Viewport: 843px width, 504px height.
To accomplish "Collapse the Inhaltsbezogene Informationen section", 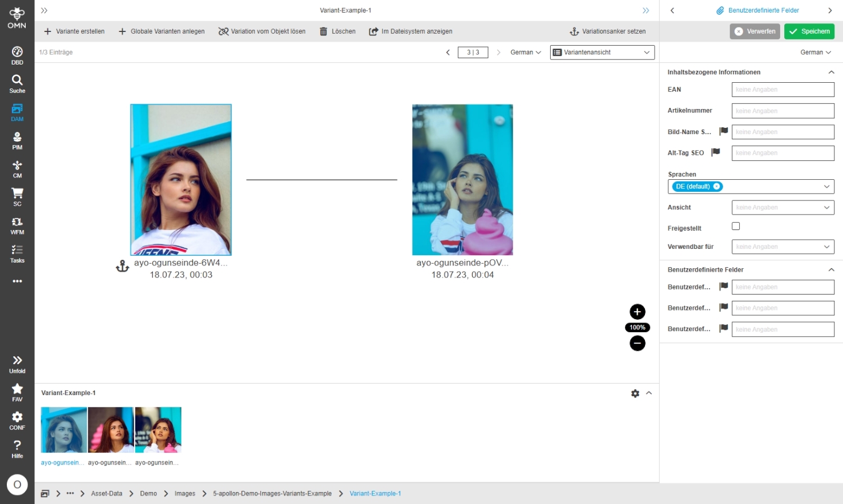I will (831, 72).
